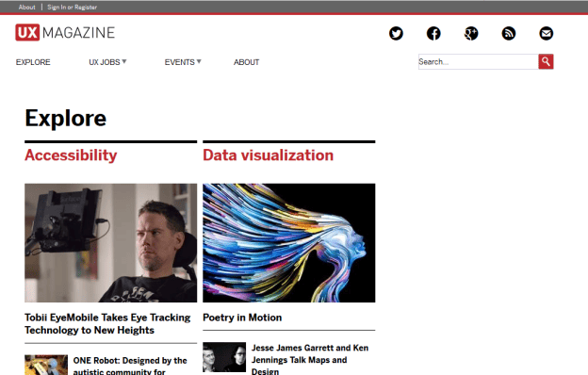Open the UX JOBS menu item
The width and height of the screenshot is (588, 375).
click(x=105, y=62)
